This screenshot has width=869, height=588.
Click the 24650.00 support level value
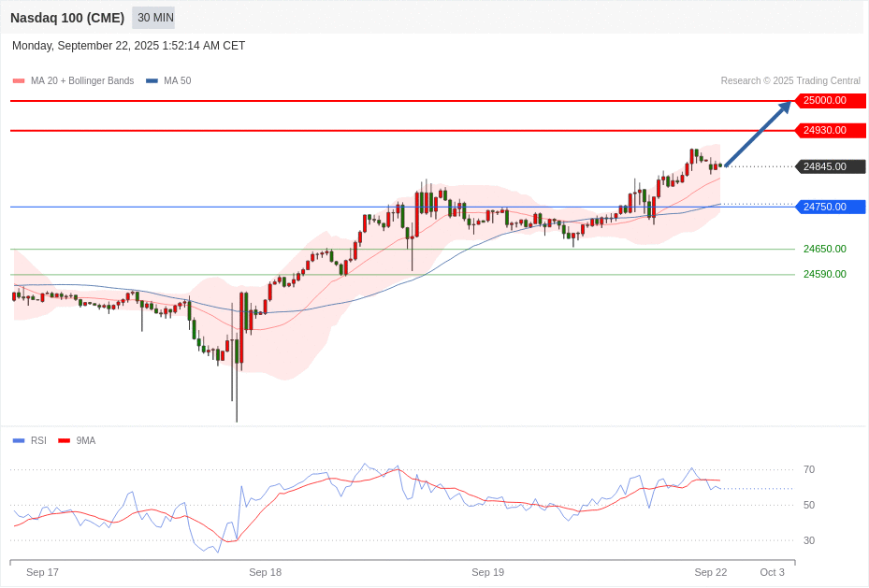click(825, 250)
